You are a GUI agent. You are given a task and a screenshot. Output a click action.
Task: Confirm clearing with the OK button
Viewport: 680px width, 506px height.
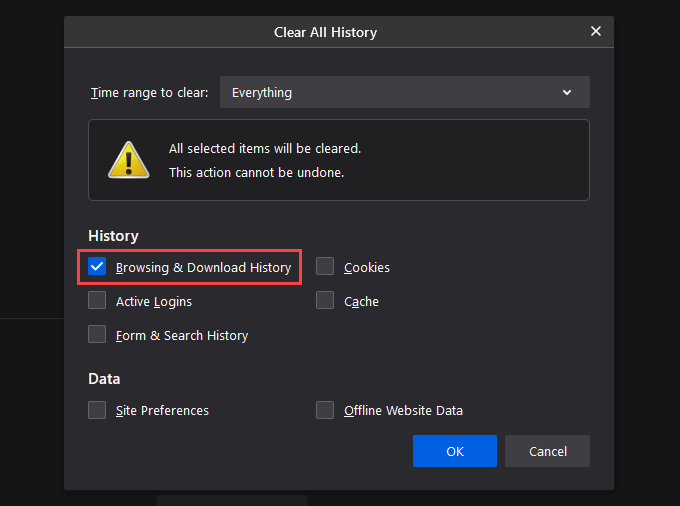click(x=455, y=451)
